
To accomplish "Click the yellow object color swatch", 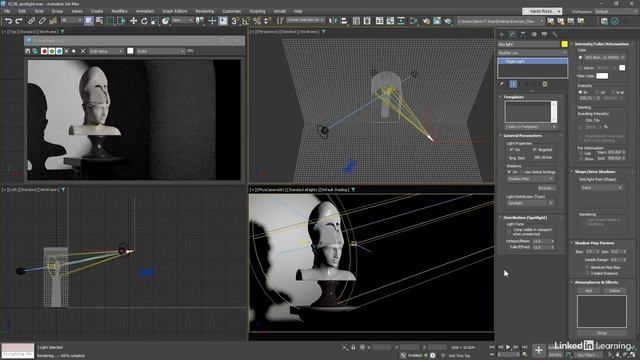I will (564, 44).
